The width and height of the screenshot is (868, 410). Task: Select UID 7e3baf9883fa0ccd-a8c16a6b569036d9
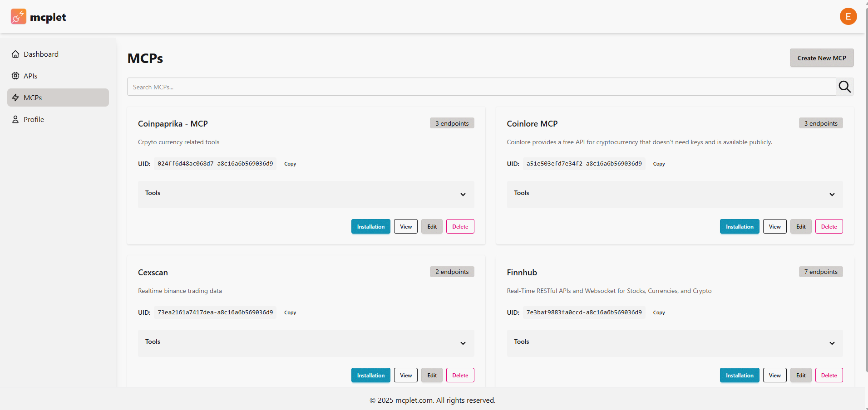(x=584, y=312)
